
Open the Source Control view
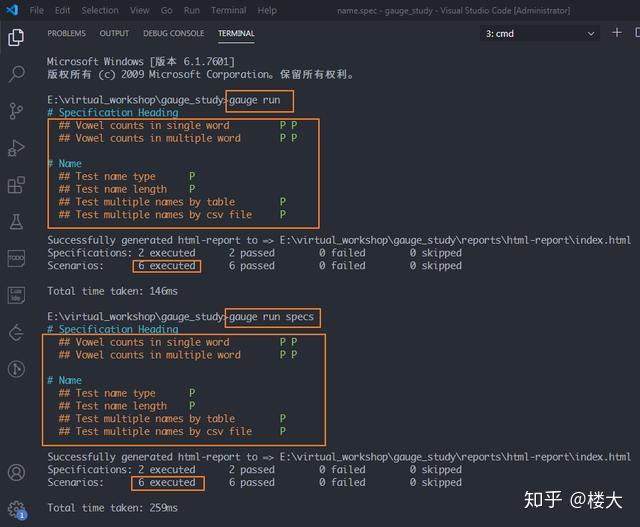pyautogui.click(x=16, y=111)
